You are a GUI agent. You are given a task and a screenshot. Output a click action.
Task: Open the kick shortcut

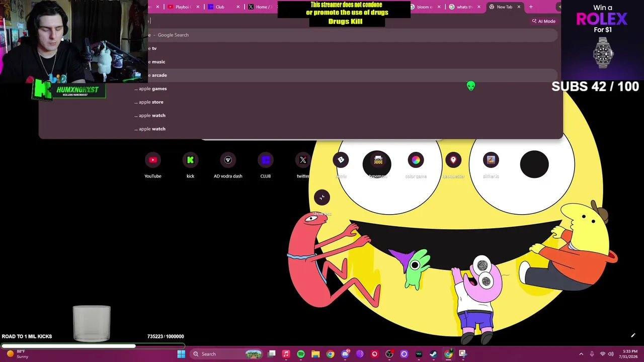coord(190,165)
